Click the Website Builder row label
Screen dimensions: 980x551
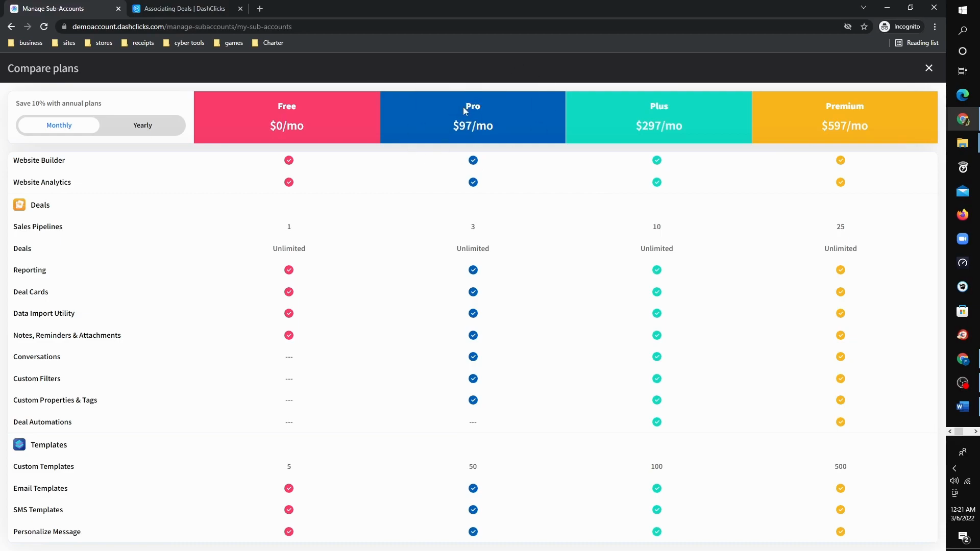click(39, 160)
